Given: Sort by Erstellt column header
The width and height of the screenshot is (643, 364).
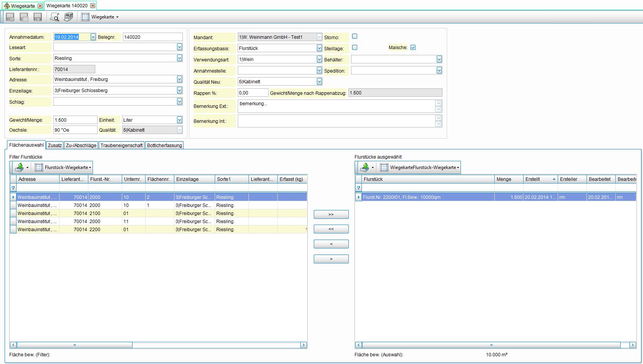Looking at the screenshot, I should pyautogui.click(x=540, y=179).
